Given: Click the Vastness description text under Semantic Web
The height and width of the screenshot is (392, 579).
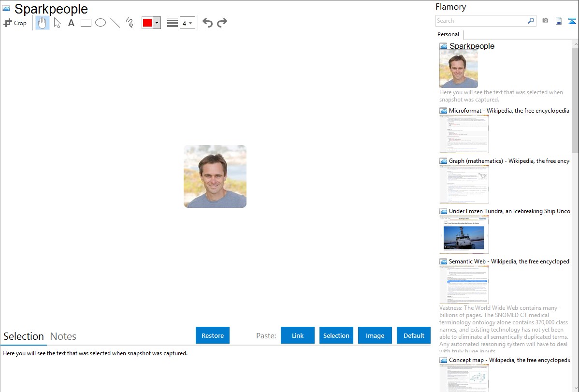Looking at the screenshot, I should point(504,329).
